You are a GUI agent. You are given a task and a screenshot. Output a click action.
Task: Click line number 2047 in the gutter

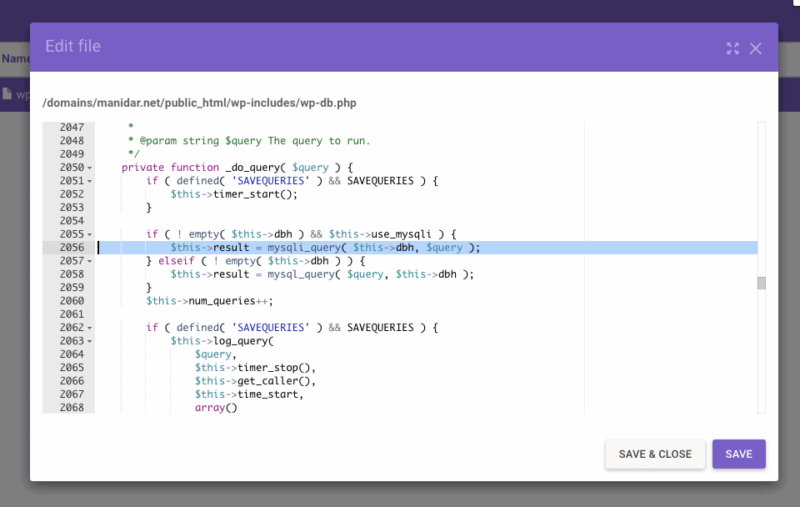tap(71, 128)
